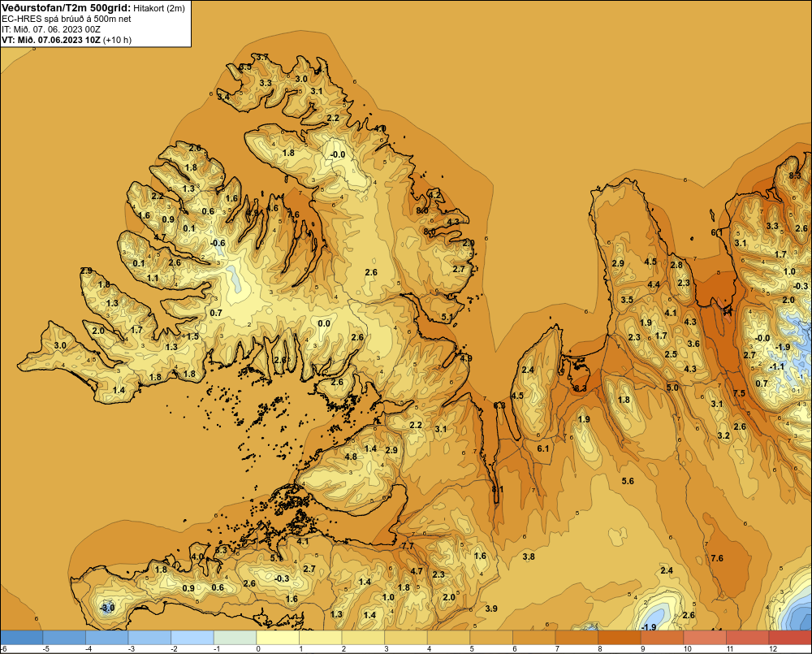Click the 5.0 temperature value
This screenshot has width=812, height=654.
[672, 388]
